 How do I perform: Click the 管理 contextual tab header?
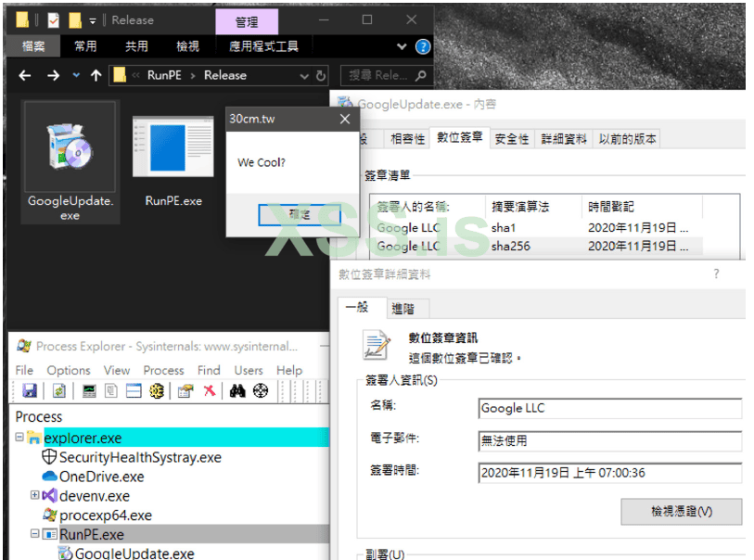click(x=247, y=21)
